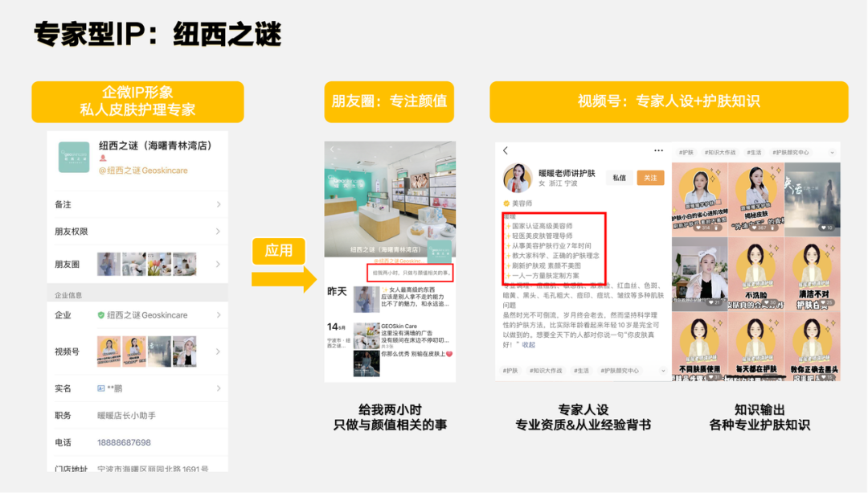The image size is (868, 493).
Task: Open the tulips thumbnail in the 朋友圈 row
Action: click(159, 265)
